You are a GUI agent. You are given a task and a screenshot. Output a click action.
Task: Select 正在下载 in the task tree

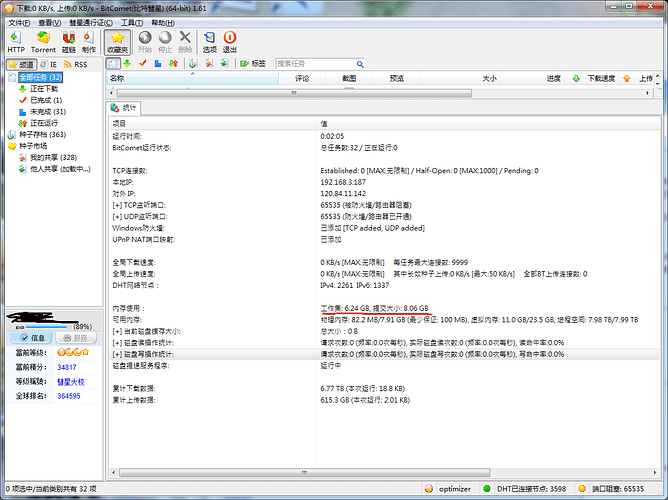tap(44, 89)
